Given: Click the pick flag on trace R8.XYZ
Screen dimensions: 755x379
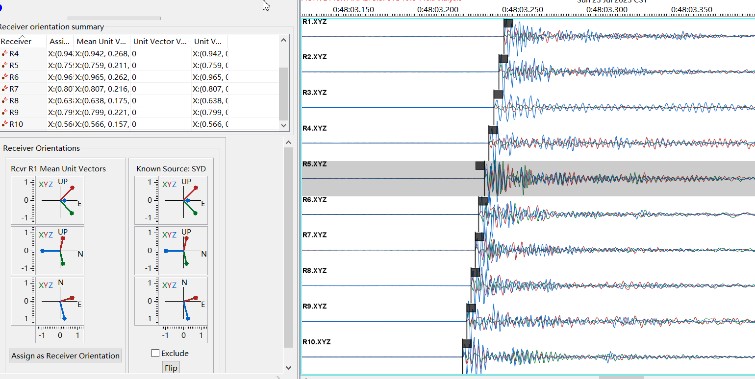Looking at the screenshot, I should (x=475, y=273).
